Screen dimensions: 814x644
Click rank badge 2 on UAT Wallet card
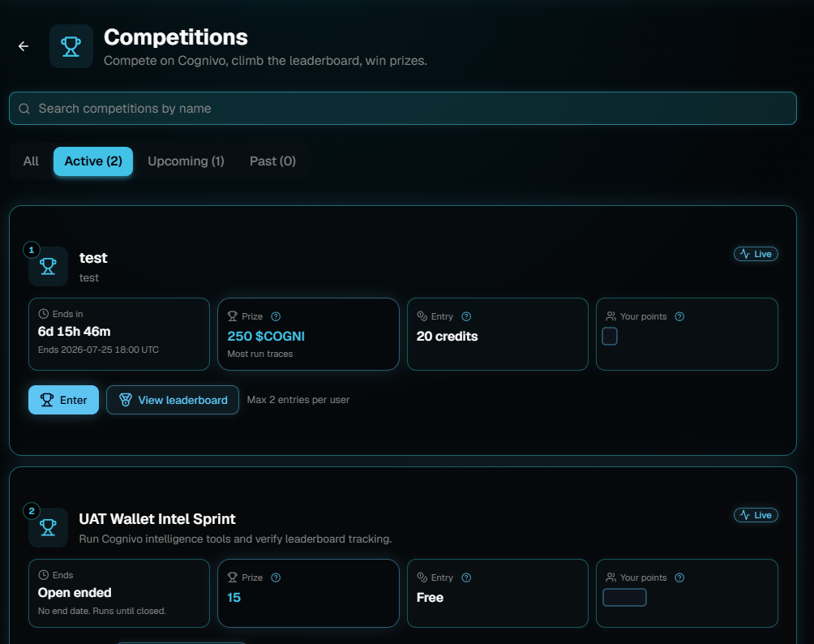tap(32, 511)
